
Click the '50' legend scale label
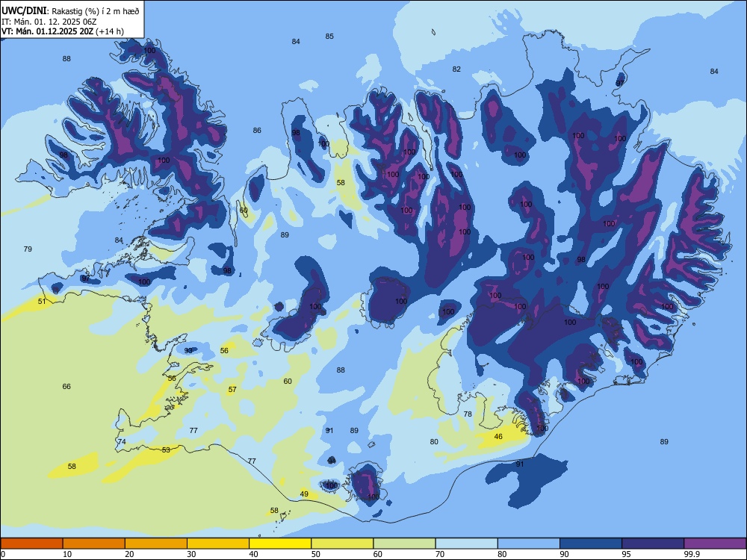(316, 554)
